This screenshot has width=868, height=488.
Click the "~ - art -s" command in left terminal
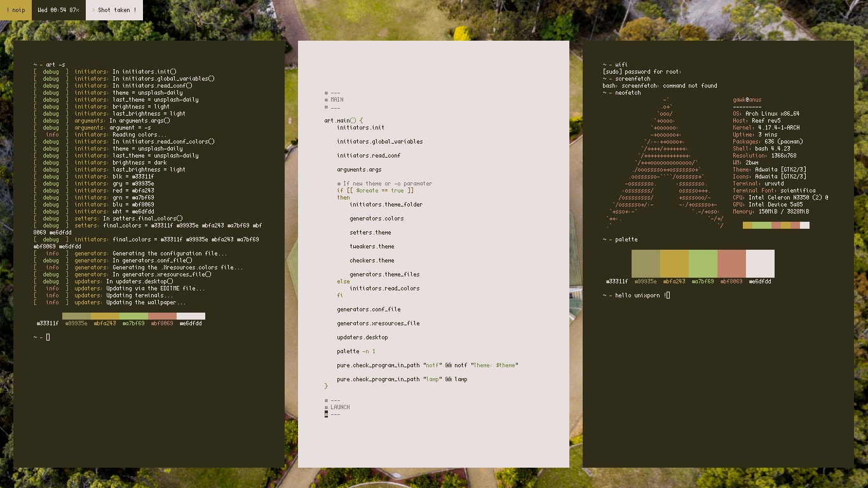(50, 65)
